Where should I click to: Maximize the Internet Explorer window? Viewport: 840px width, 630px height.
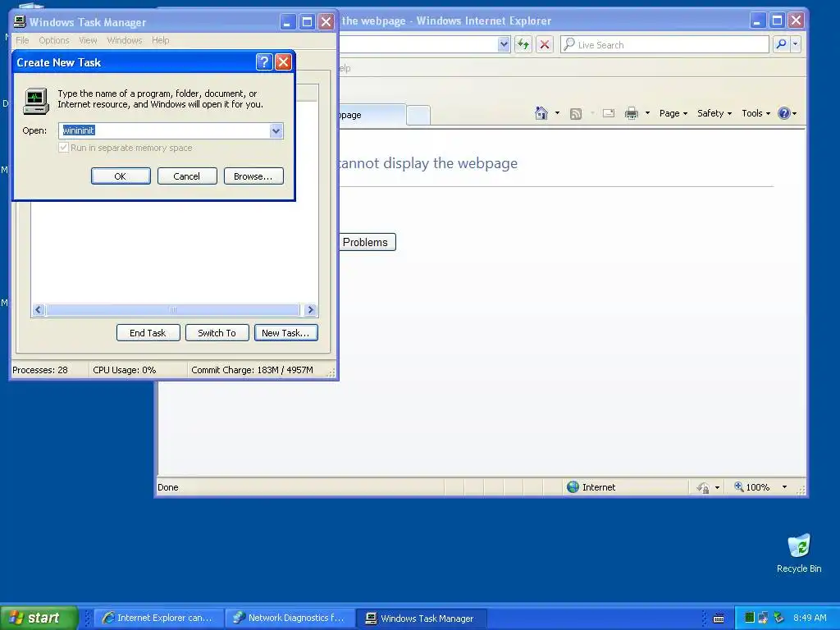[x=777, y=21]
